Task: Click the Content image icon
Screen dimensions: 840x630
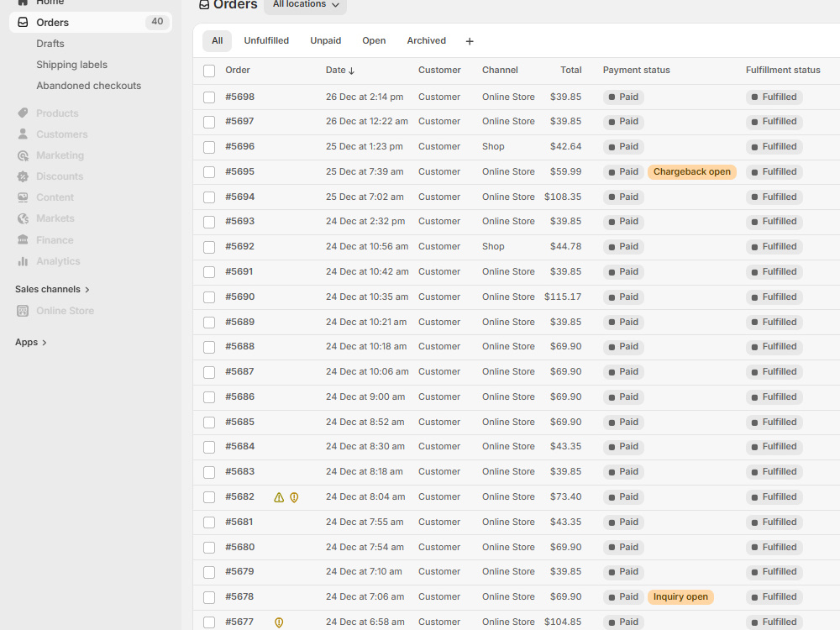Action: [23, 197]
